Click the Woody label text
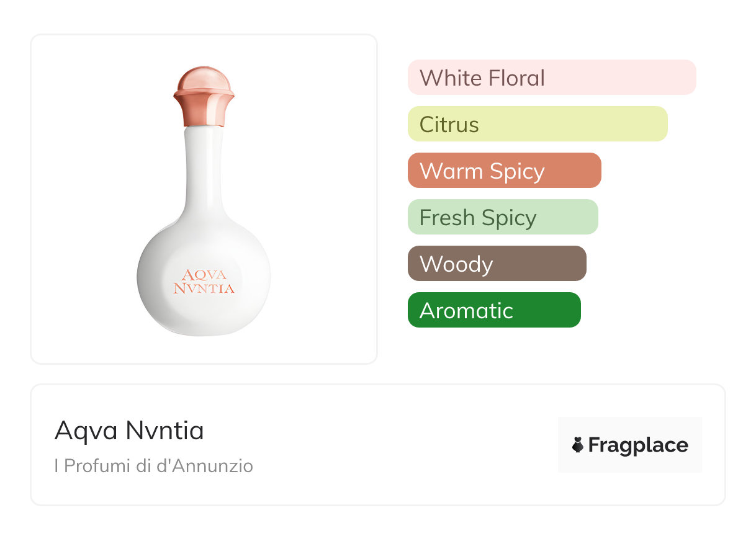Viewport: 756px width, 536px height. point(456,264)
